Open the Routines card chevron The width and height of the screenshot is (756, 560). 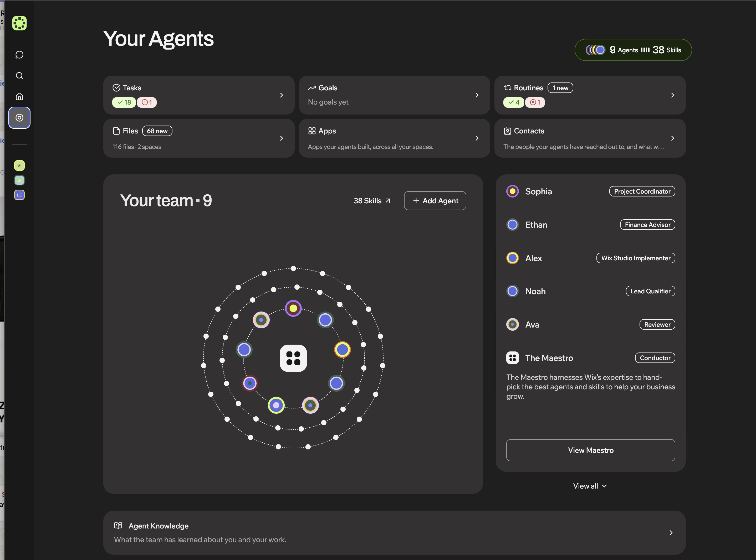(673, 95)
